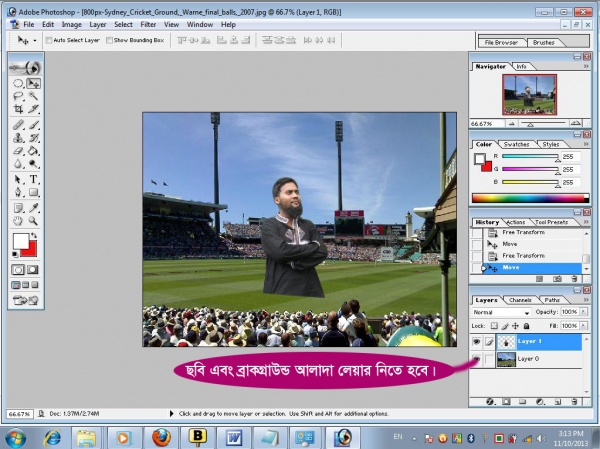Select the Hand tool
Viewport: 600px width, 449px height.
point(18,220)
